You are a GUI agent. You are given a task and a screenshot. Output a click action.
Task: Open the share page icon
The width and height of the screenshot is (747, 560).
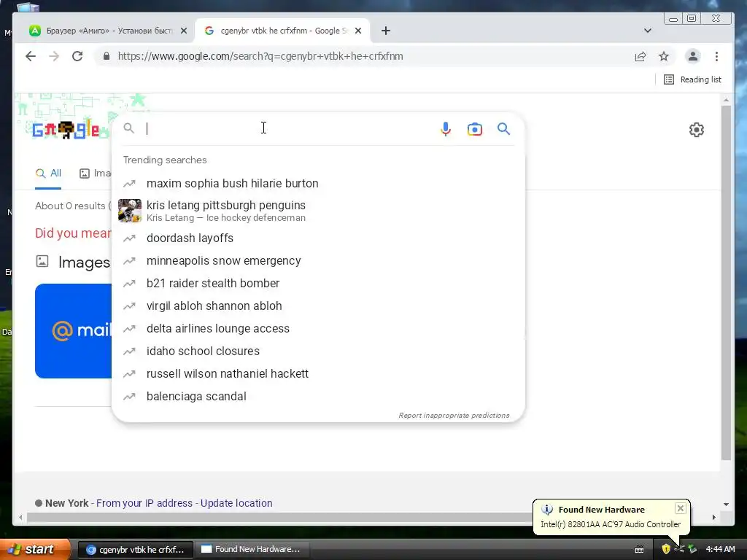640,56
